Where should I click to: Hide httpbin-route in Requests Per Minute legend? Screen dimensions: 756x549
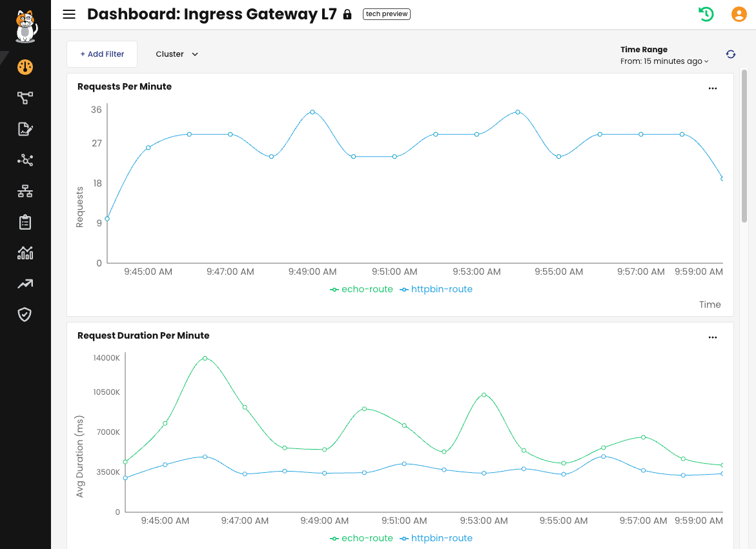click(x=441, y=289)
